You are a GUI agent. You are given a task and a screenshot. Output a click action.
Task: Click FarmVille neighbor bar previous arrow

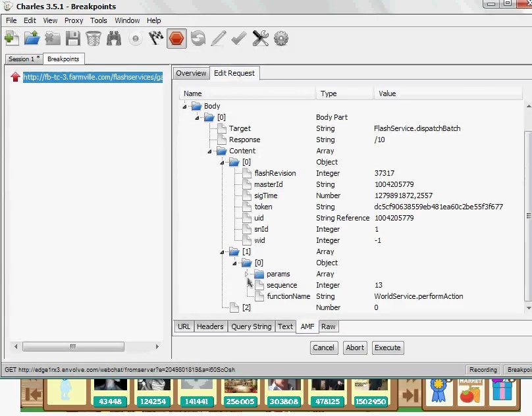tap(33, 394)
